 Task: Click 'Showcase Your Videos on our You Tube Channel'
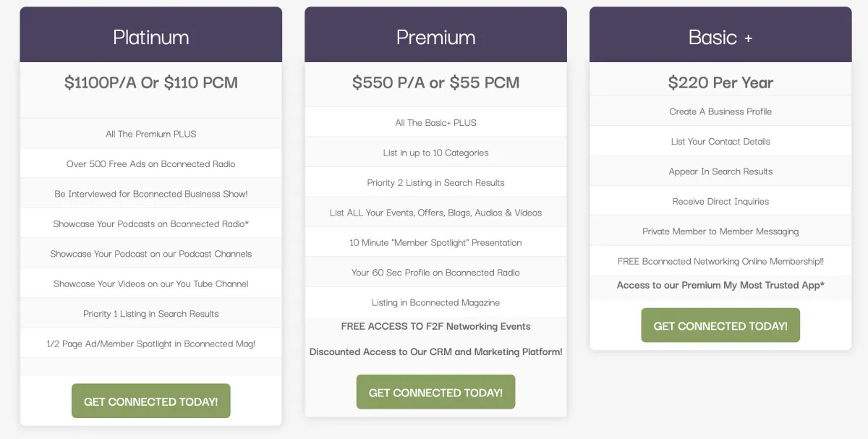tap(150, 284)
